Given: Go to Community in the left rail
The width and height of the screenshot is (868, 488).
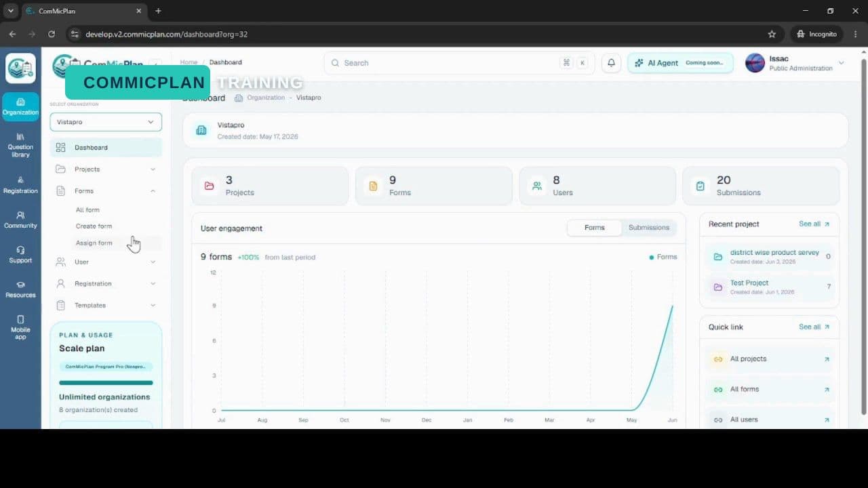Looking at the screenshot, I should tap(20, 220).
